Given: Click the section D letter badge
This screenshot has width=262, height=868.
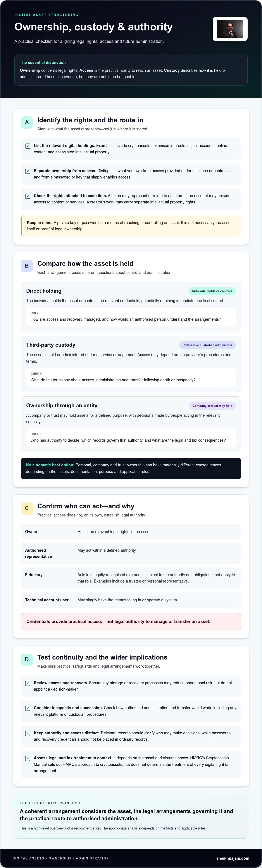Looking at the screenshot, I should 27,660.
